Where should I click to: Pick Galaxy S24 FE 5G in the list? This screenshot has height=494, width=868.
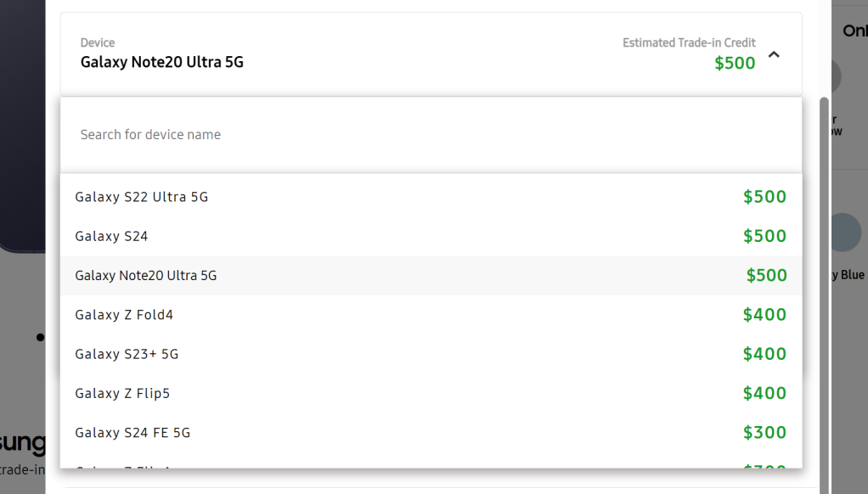[132, 433]
